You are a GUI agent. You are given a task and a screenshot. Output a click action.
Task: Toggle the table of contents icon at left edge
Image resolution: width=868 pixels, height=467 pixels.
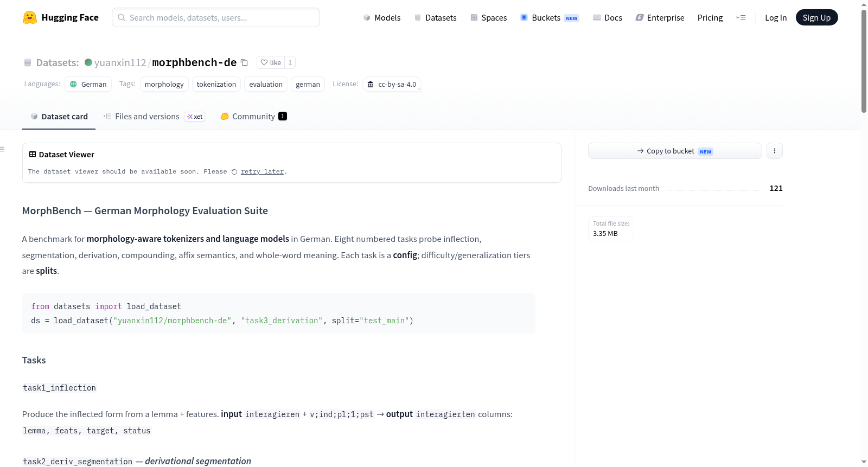3,149
